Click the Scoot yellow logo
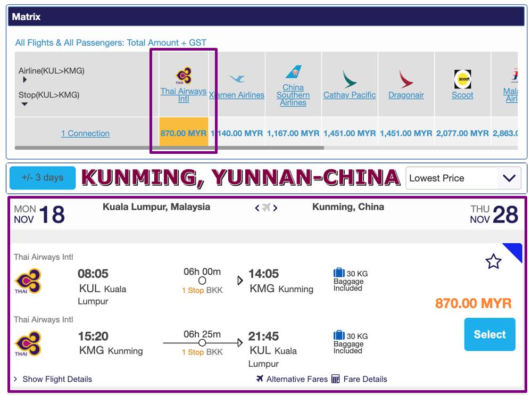532x395 pixels. (x=462, y=79)
